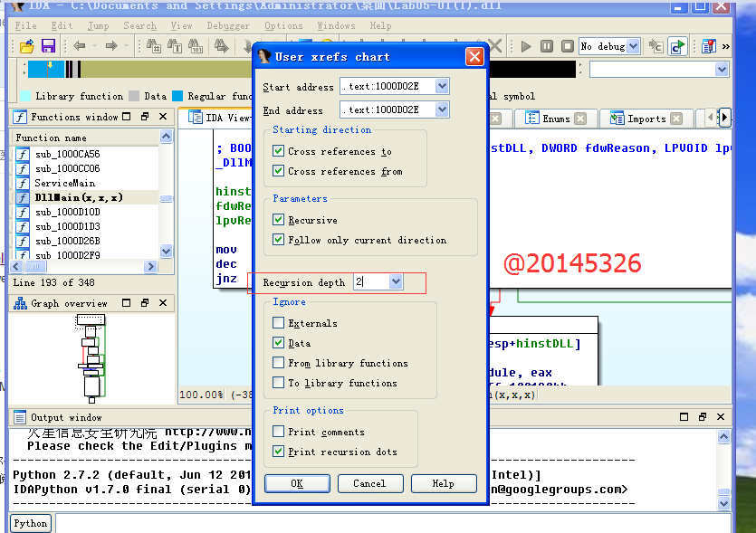Open the No debugger selection dropdown

click(x=632, y=46)
